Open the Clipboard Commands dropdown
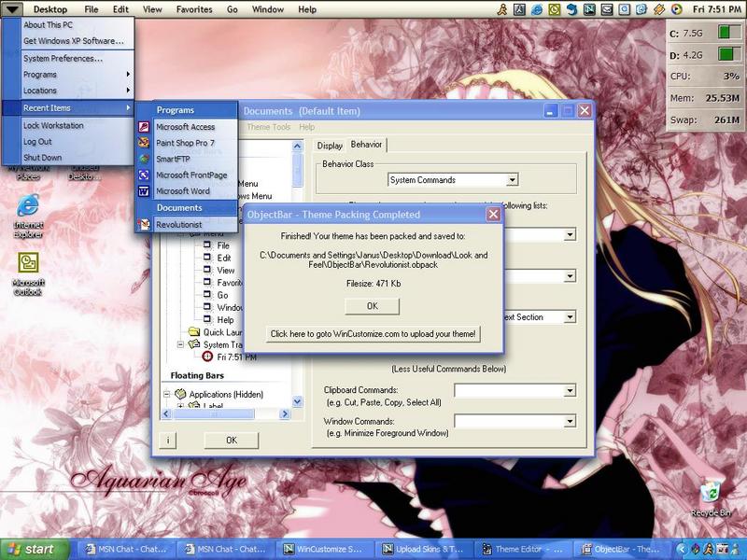The image size is (747, 560). pos(570,391)
